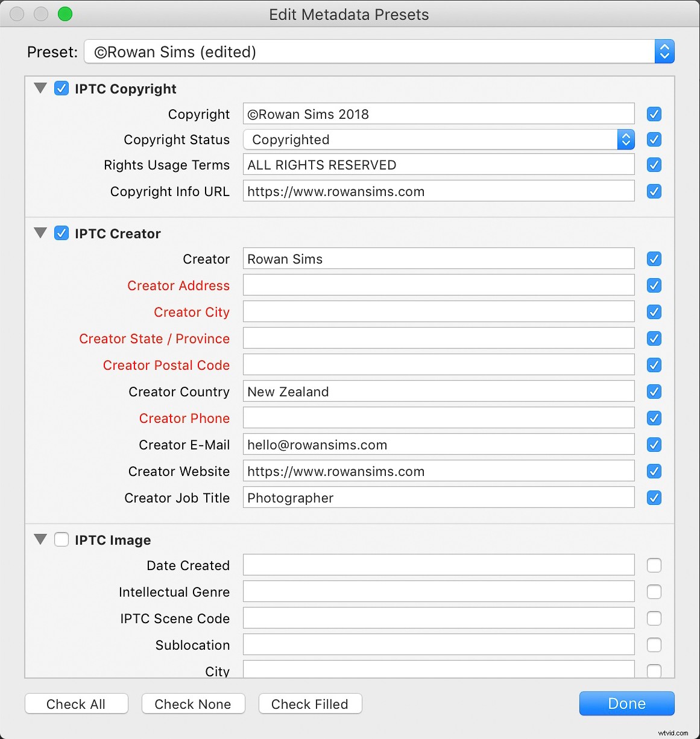Click the Sublocation input field
Screen dimensions: 700x739
pyautogui.click(x=438, y=644)
